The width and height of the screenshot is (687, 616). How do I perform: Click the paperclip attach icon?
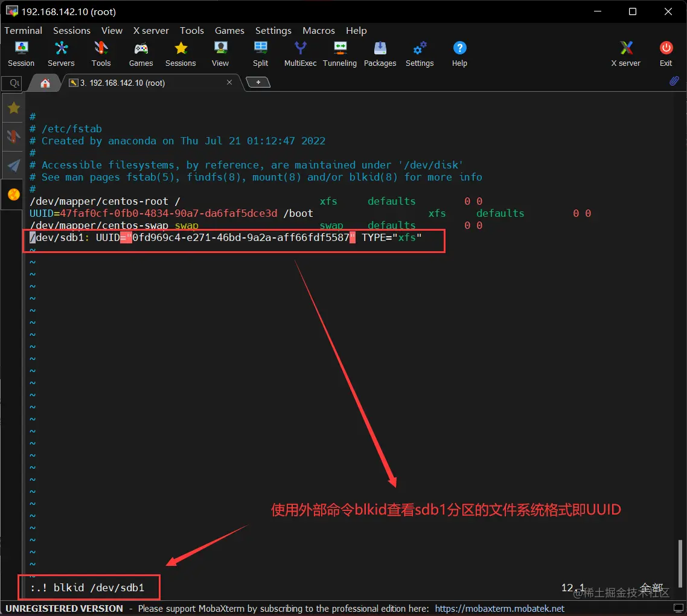click(674, 81)
